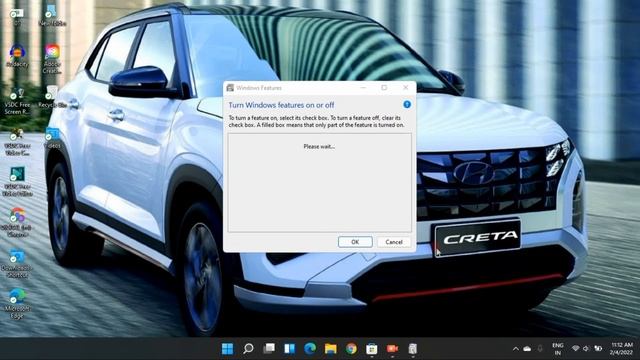
Task: Select the Videos folder desktop icon
Action: [52, 138]
